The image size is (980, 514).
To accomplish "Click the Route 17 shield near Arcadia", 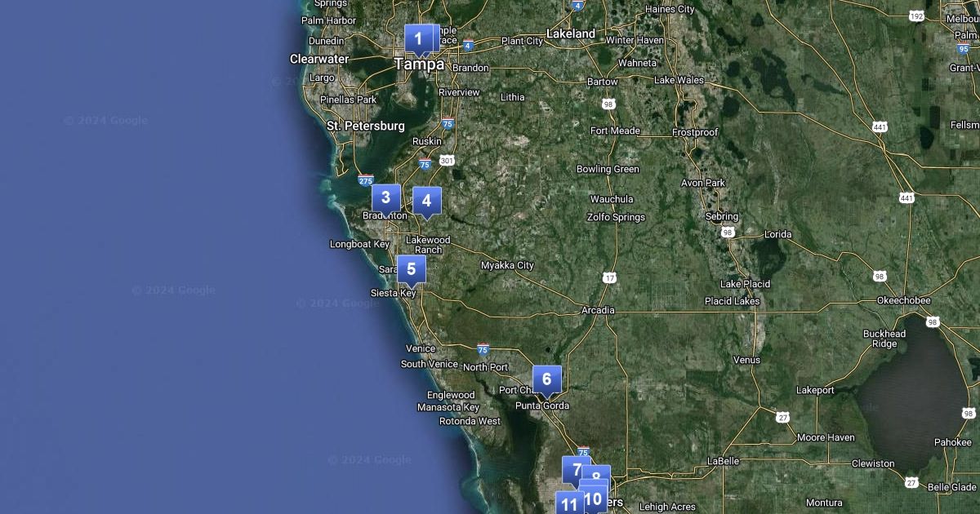I will tap(610, 278).
